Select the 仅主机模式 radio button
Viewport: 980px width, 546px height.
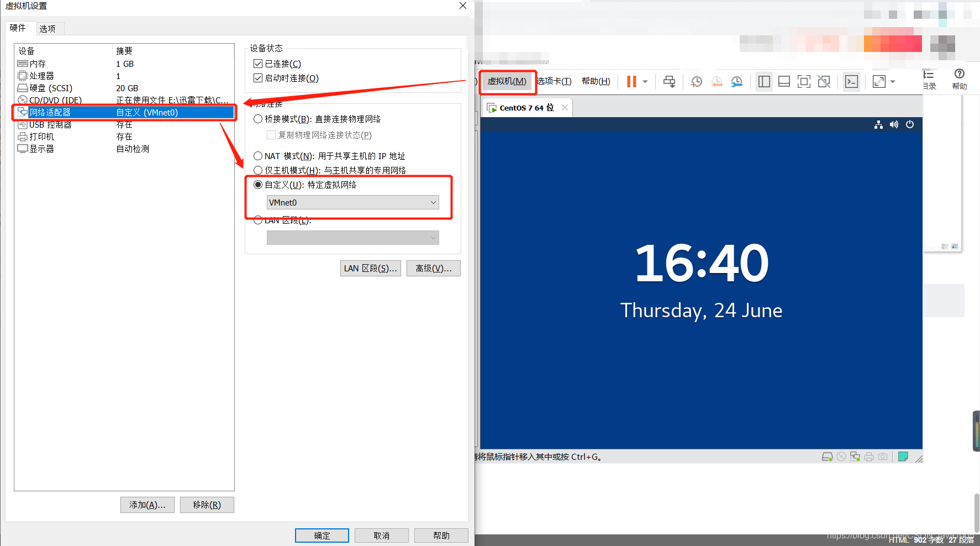click(258, 170)
